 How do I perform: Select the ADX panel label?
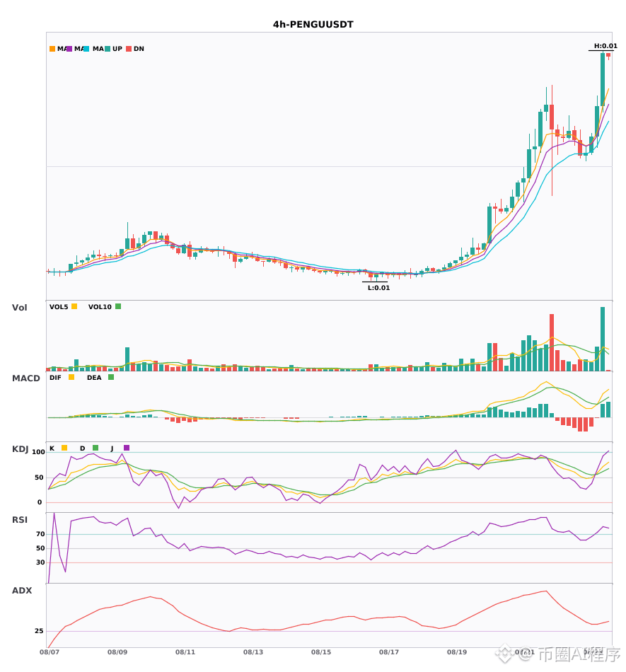(x=22, y=591)
